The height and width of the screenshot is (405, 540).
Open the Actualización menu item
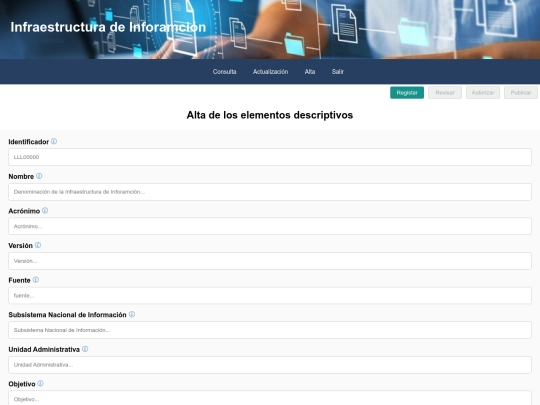coord(270,72)
